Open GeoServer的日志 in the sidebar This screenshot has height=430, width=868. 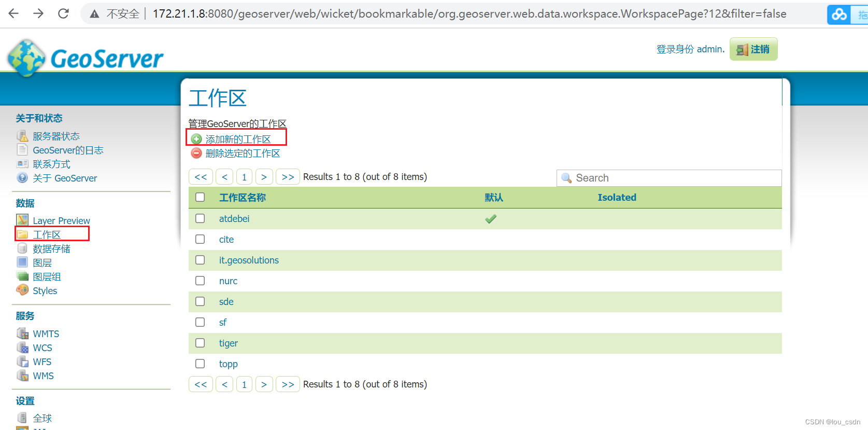point(68,150)
